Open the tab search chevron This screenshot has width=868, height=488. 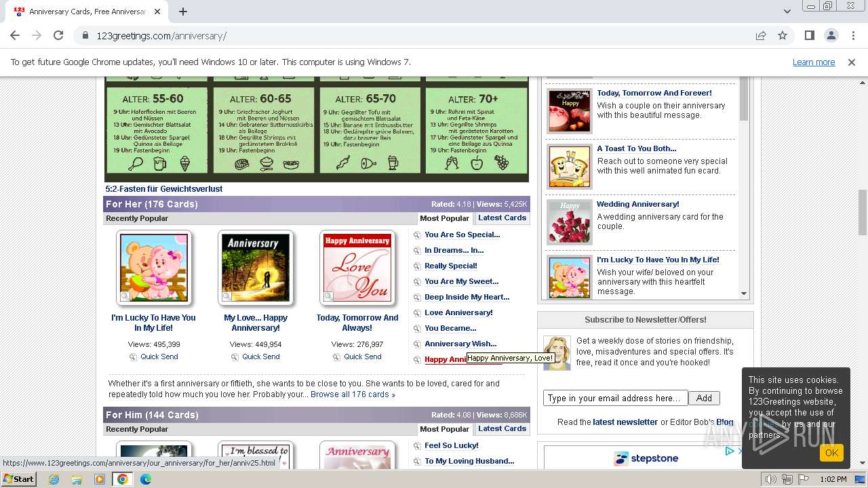(787, 12)
